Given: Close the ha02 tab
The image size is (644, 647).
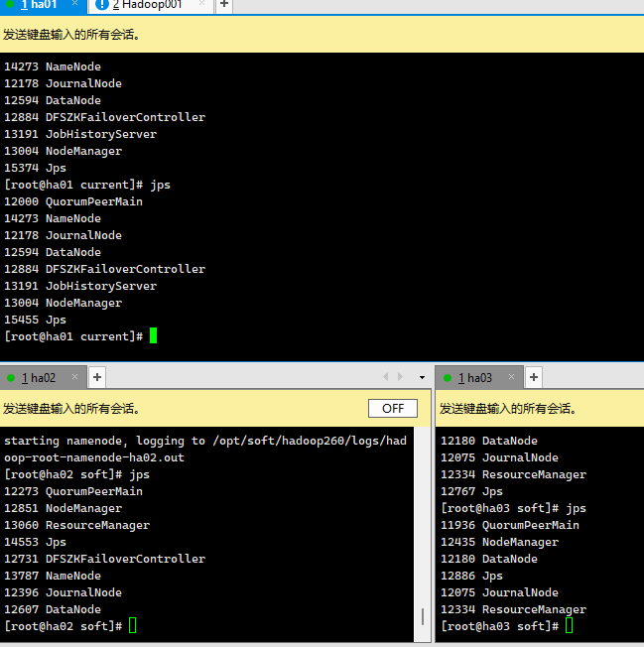Looking at the screenshot, I should click(x=75, y=377).
